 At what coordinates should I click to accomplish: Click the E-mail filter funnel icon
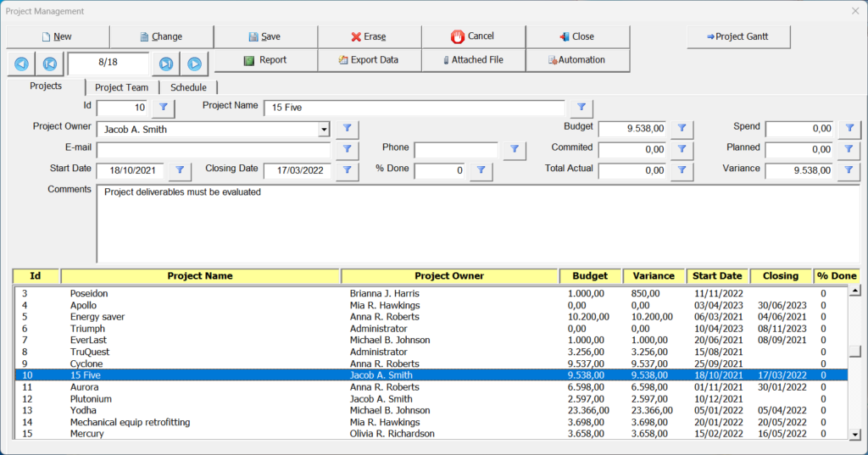[x=347, y=149]
